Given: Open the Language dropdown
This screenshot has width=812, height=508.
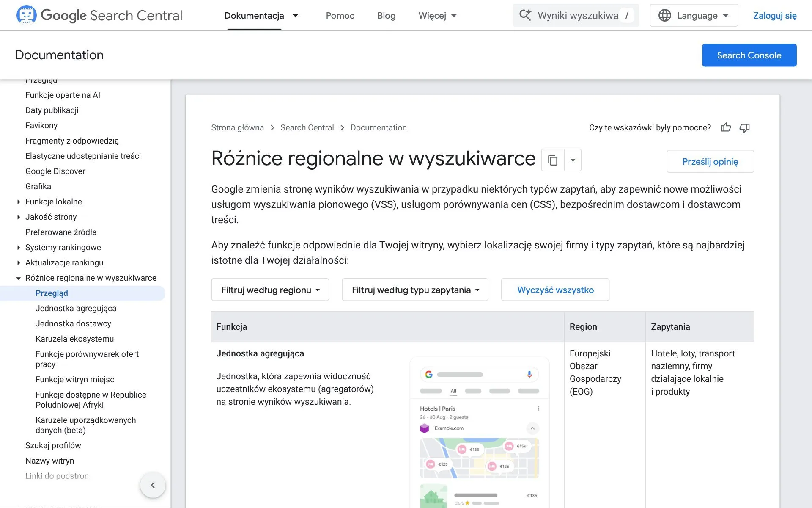Looking at the screenshot, I should click(x=694, y=15).
